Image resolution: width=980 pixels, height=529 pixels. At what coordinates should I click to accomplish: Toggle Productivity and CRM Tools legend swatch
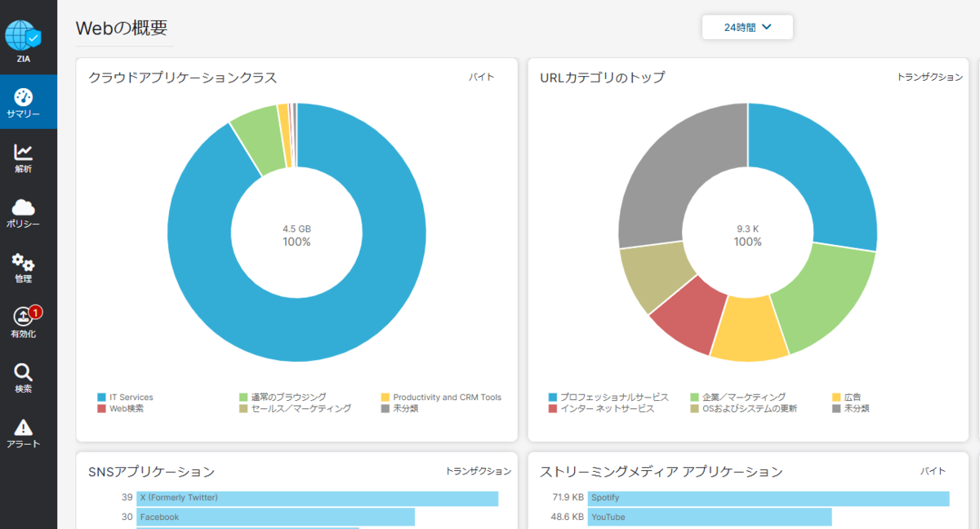point(385,398)
